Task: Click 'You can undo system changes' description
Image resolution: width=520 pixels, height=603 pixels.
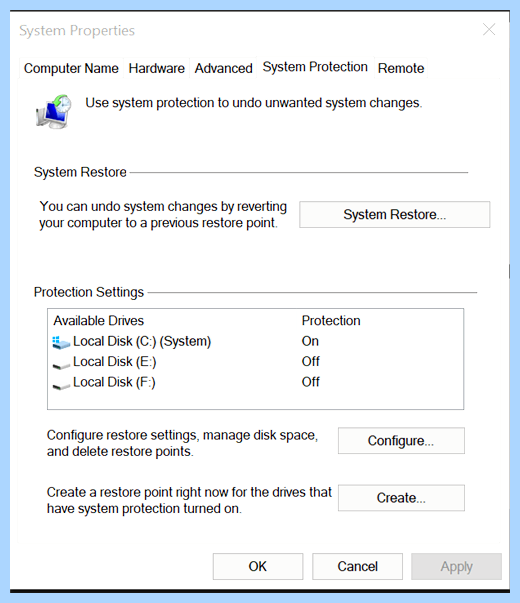Action: (x=163, y=215)
